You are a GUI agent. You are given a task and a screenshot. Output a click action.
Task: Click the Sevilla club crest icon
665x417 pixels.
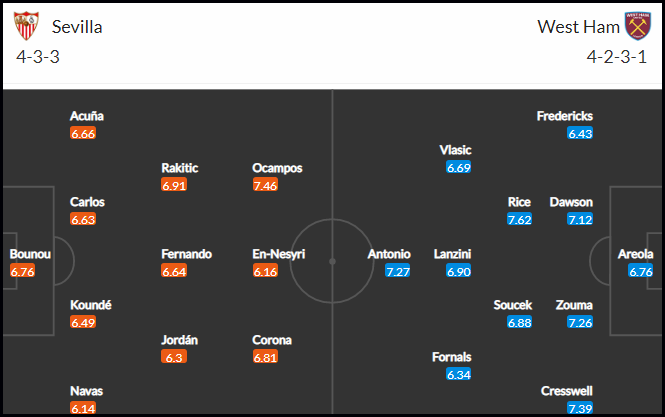26,26
